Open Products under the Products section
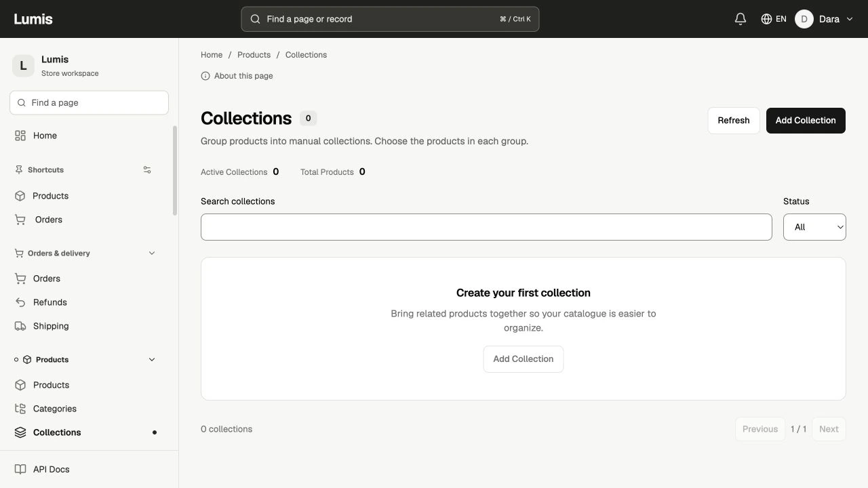Screen dimensions: 868x488 point(89,385)
